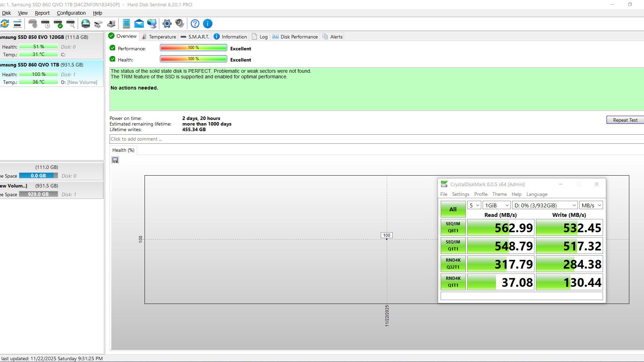Expand the 1GiB test size dropdown
The height and width of the screenshot is (362, 644).
tap(496, 205)
